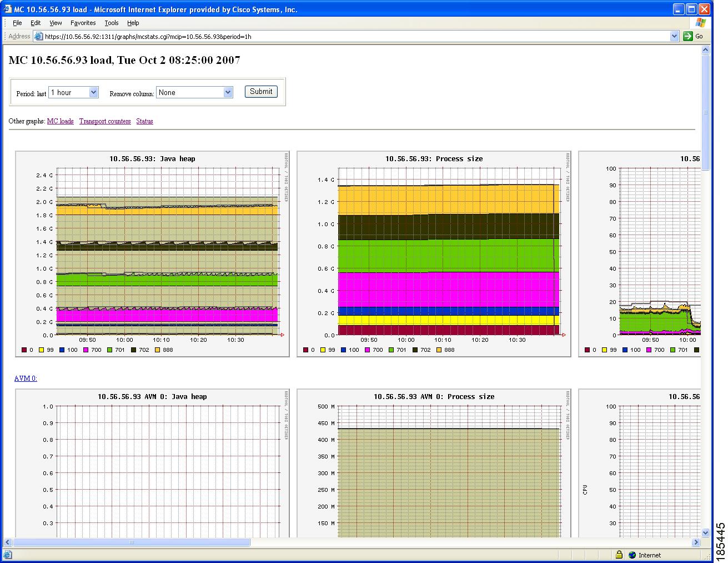The height and width of the screenshot is (563, 728).
Task: Open the Remove column dropdown
Action: [194, 93]
